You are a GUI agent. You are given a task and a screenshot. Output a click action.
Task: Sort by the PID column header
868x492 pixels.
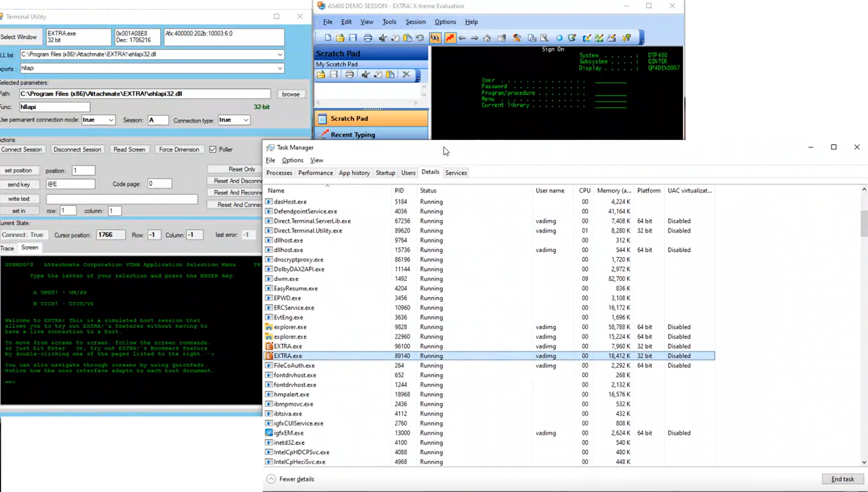pos(404,191)
